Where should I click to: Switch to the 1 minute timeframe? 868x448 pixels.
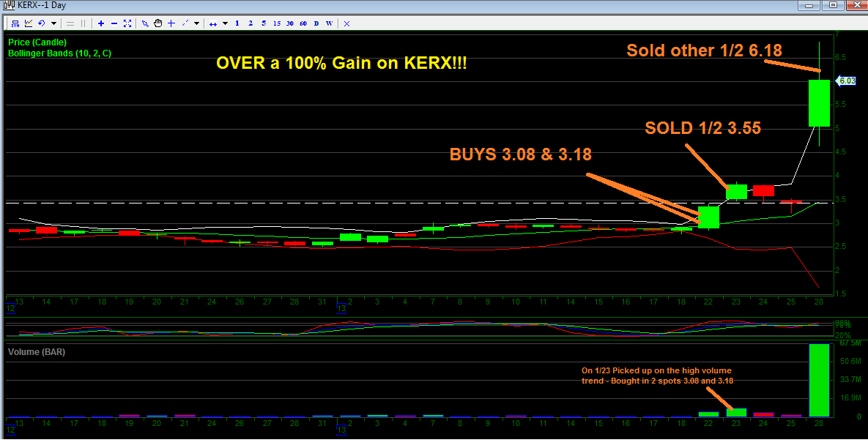[237, 23]
